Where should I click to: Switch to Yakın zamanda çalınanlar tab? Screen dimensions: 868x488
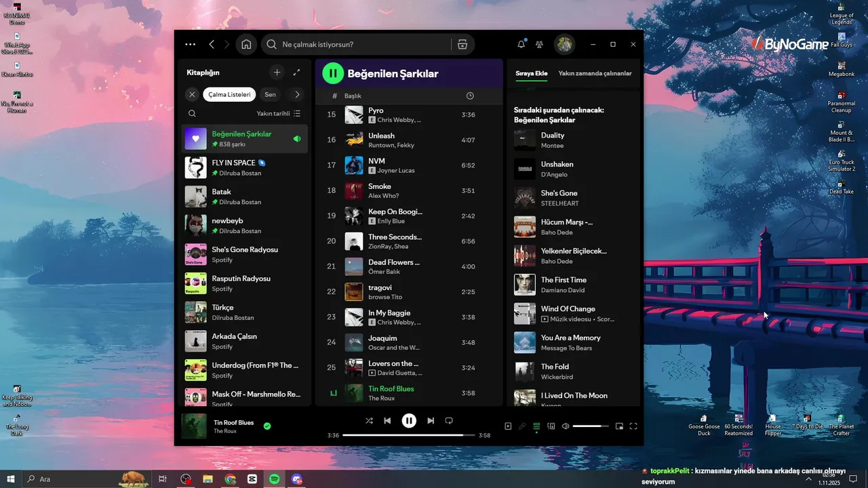[x=595, y=73]
